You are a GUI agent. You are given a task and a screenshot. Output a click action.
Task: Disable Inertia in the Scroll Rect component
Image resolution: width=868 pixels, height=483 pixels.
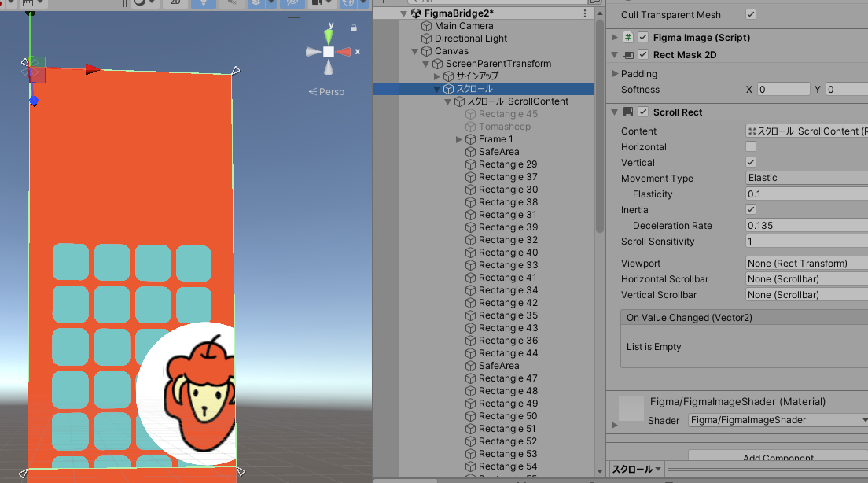click(x=750, y=209)
